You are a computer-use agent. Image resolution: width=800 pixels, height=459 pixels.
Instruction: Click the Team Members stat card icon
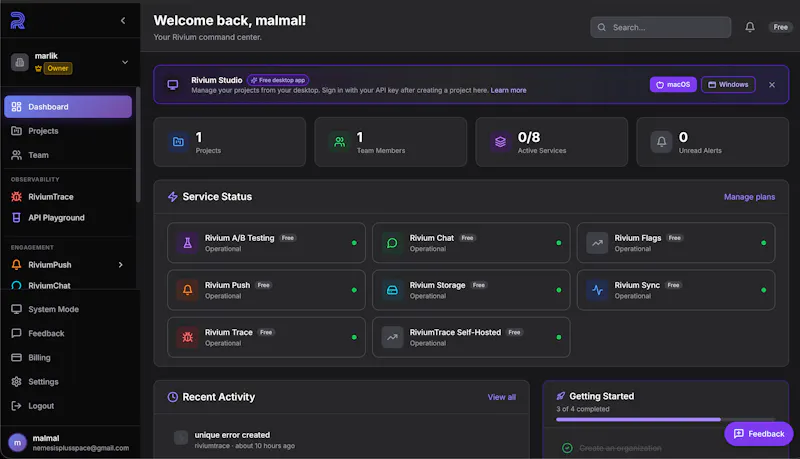coord(339,142)
